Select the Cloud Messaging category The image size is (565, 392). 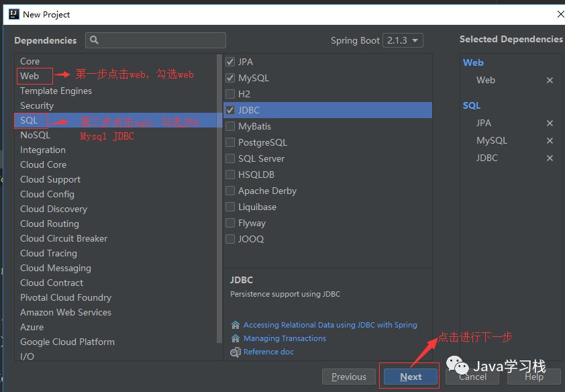click(x=56, y=268)
